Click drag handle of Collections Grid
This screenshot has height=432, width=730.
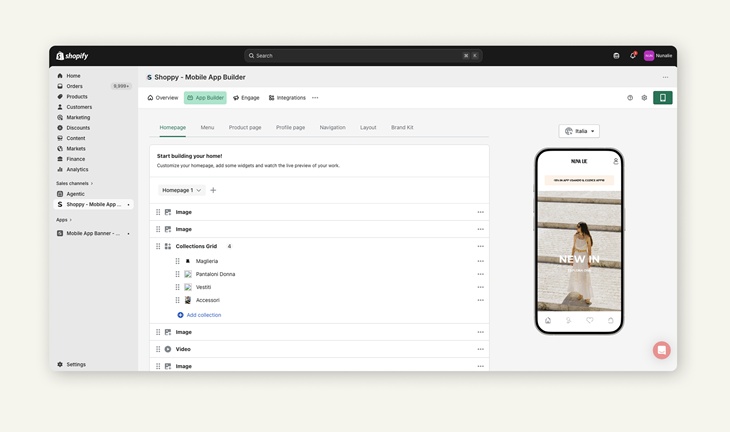click(x=158, y=246)
